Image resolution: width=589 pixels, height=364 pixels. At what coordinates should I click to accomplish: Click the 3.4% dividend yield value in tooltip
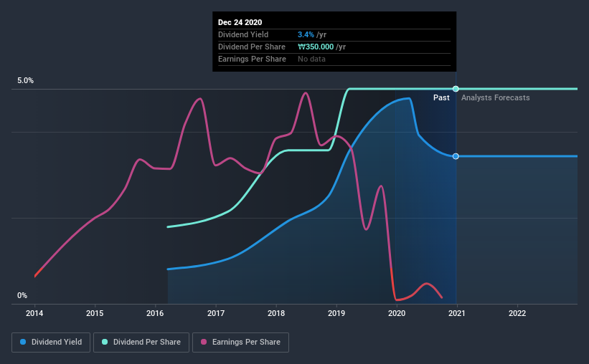coord(306,34)
